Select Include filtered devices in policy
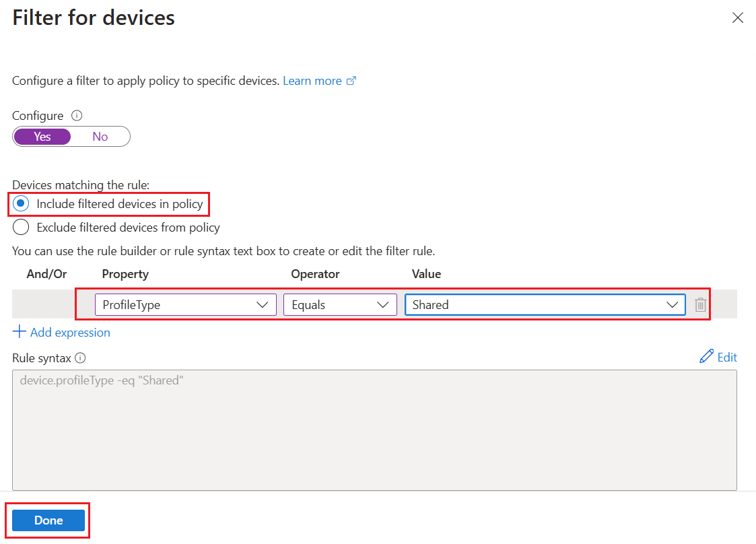Screen dimensions: 756x544 point(20,204)
